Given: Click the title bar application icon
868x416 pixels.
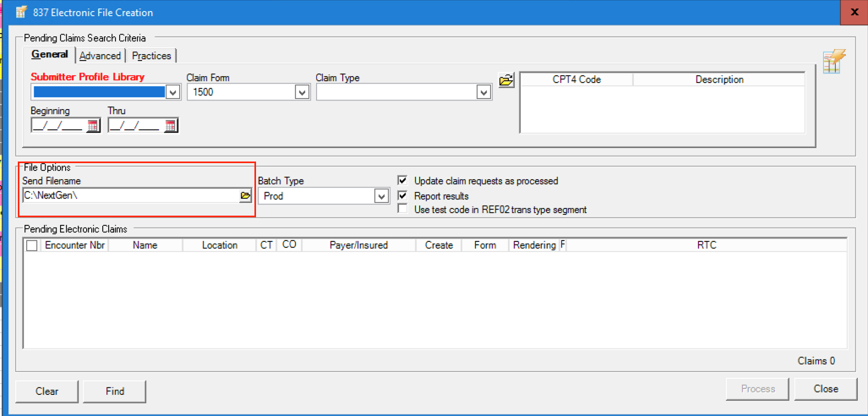Looking at the screenshot, I should pos(22,12).
